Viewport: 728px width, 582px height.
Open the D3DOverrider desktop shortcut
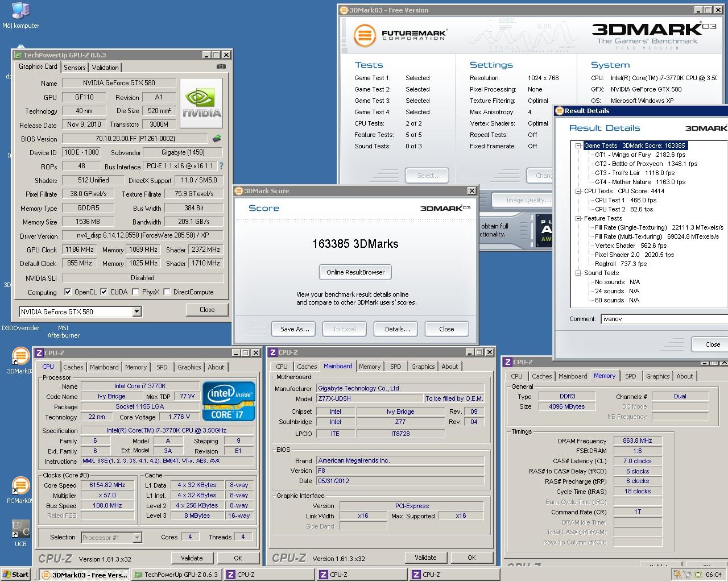pyautogui.click(x=20, y=328)
